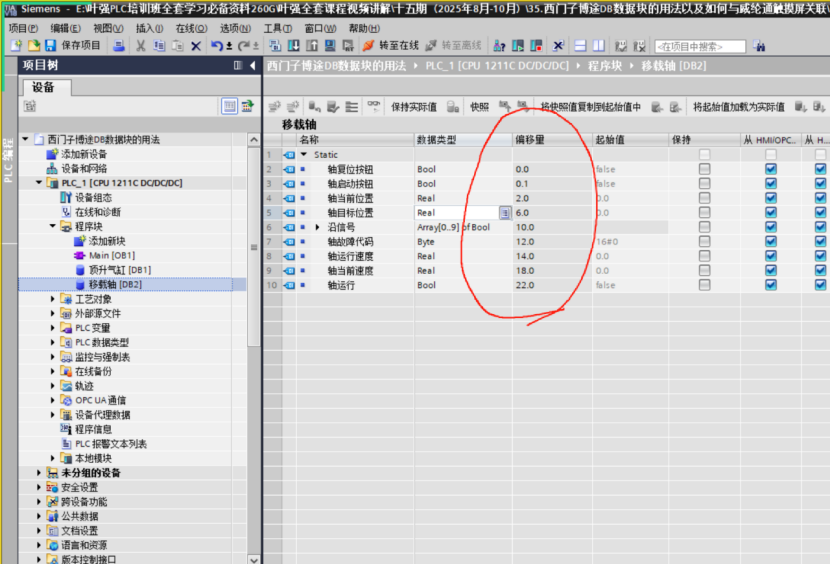Viewport: 830px width, 565px height.
Task: Split editor space vertically
Action: [x=599, y=46]
